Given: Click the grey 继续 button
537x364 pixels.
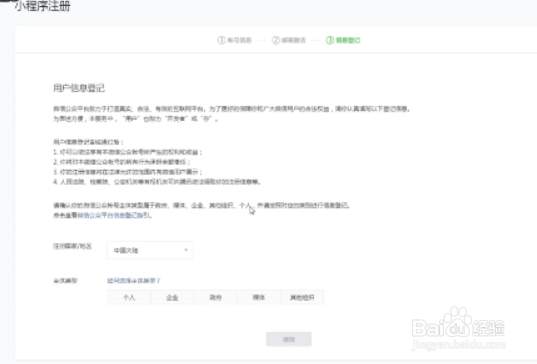Looking at the screenshot, I should [289, 339].
